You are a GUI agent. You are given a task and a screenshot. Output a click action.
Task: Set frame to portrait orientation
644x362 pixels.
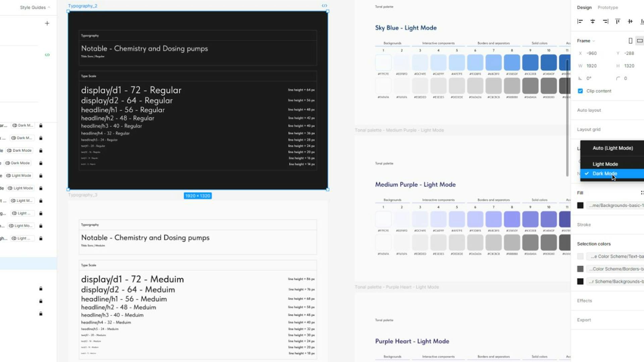tap(630, 41)
